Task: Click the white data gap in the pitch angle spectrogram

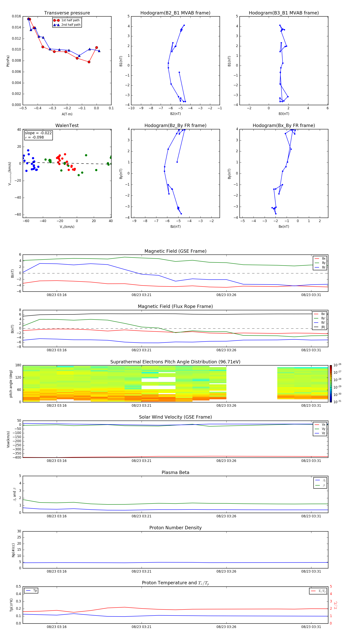Action: (252, 383)
